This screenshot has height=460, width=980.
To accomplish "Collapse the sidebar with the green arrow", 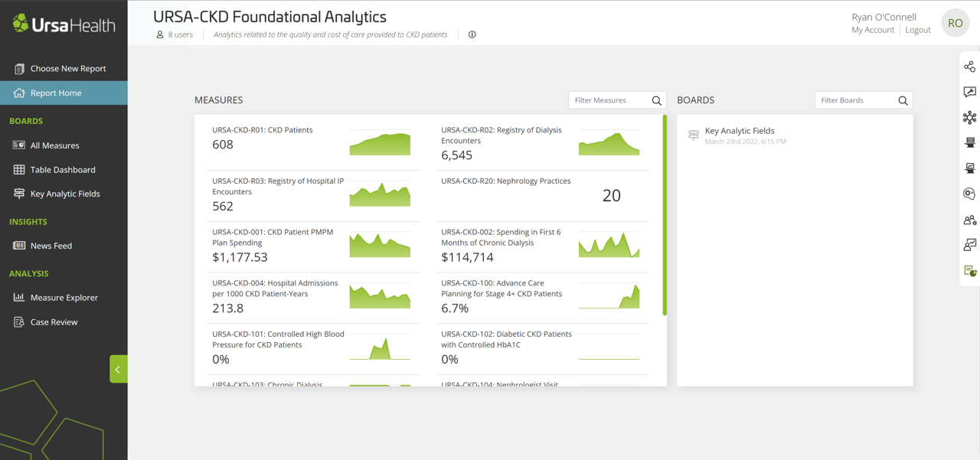I will 118,370.
